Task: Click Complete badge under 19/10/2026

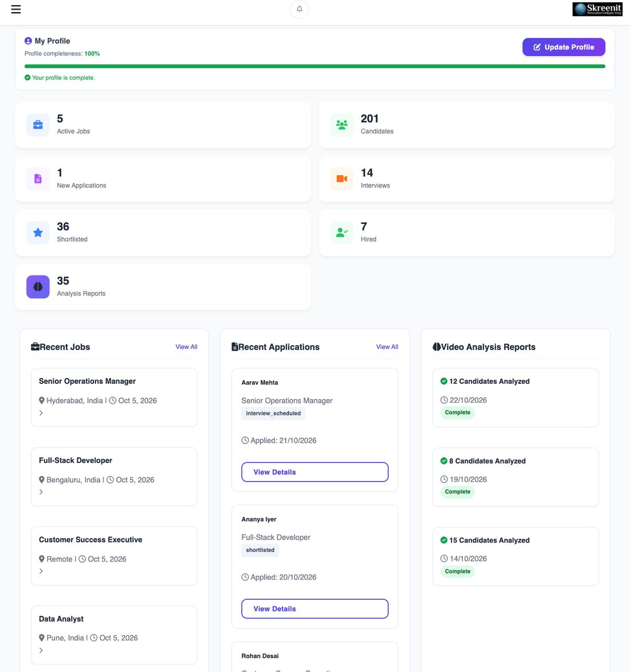Action: coord(457,492)
